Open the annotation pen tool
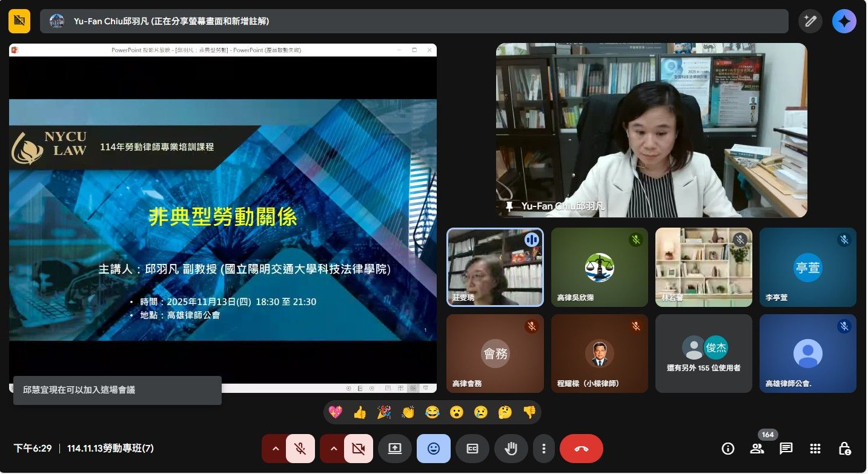 tap(810, 21)
